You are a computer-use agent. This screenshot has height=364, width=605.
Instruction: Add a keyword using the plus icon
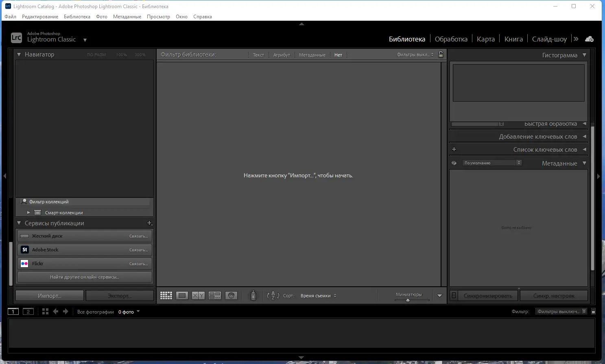(x=454, y=149)
